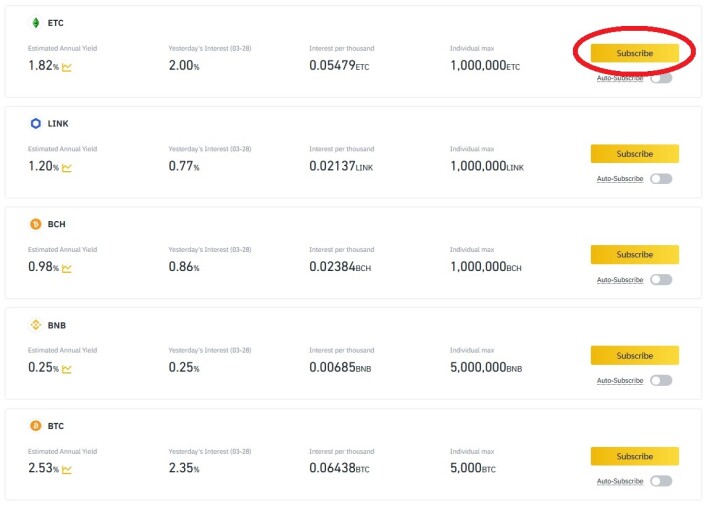Click the LINK hexagon logo icon
This screenshot has height=505, width=710.
click(x=36, y=123)
